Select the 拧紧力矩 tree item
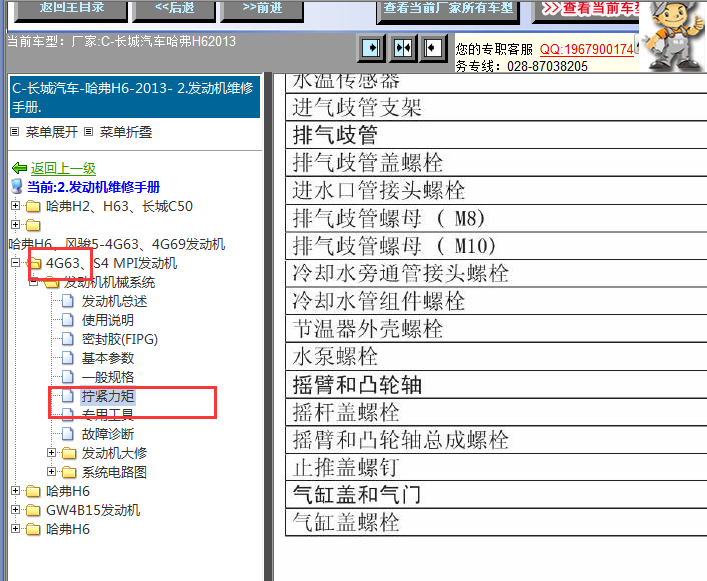Image resolution: width=707 pixels, height=581 pixels. pos(108,396)
